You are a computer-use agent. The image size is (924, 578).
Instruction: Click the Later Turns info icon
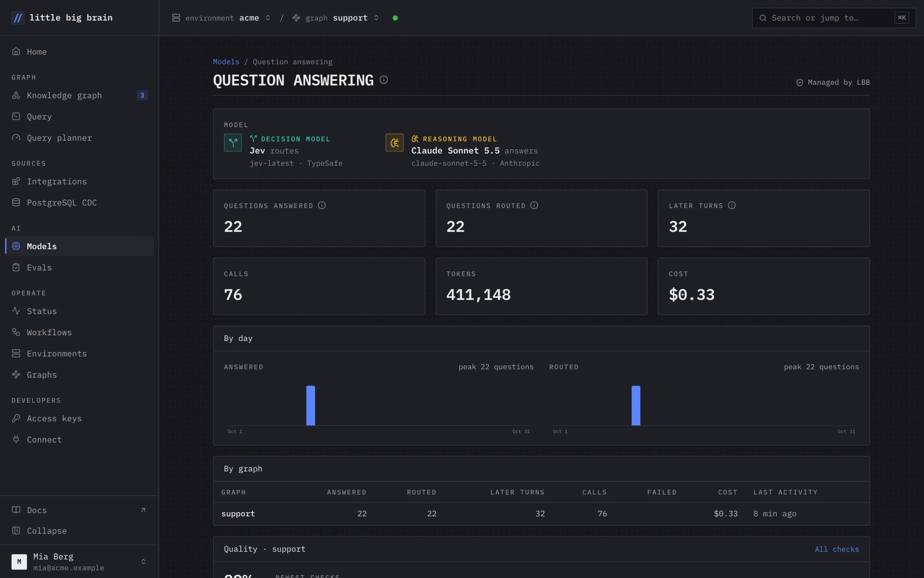(x=732, y=205)
